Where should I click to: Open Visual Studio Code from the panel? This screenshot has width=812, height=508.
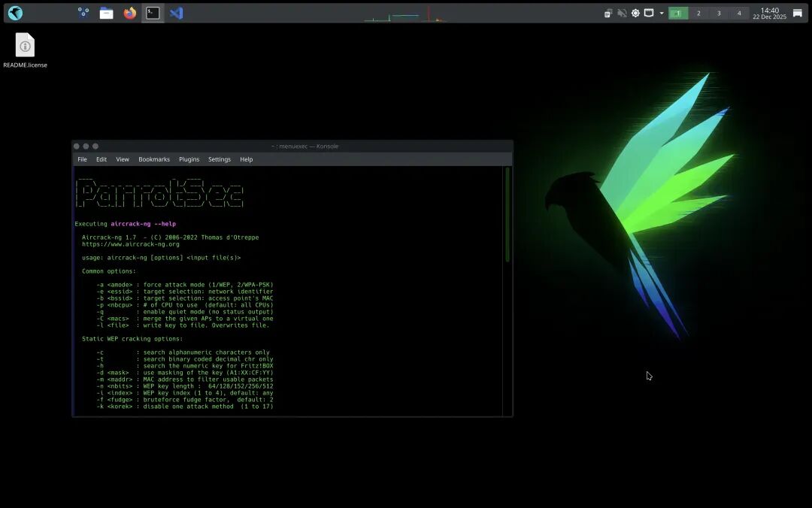tap(176, 13)
